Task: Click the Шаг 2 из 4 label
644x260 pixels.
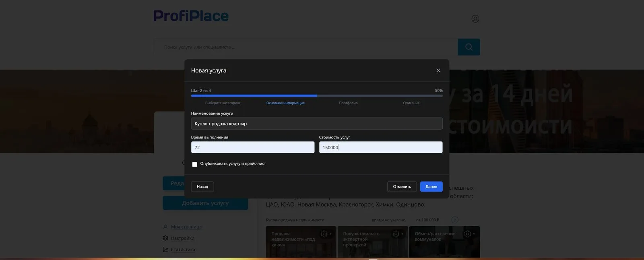Action: pos(201,91)
